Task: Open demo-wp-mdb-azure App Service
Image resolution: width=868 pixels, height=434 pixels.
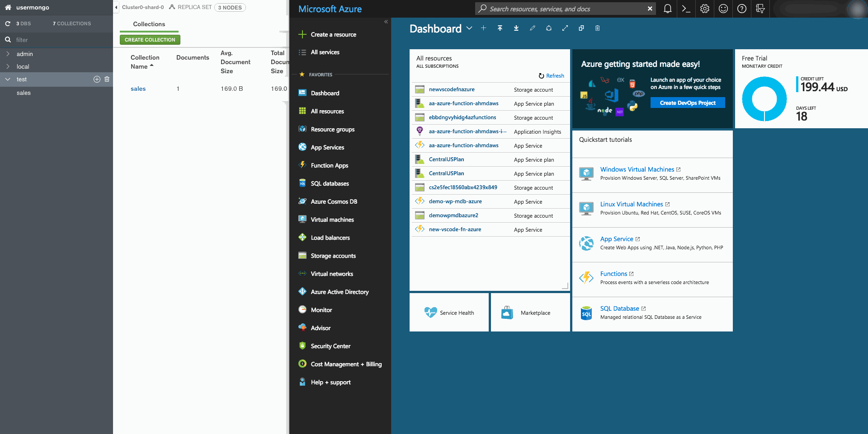Action: pyautogui.click(x=455, y=201)
